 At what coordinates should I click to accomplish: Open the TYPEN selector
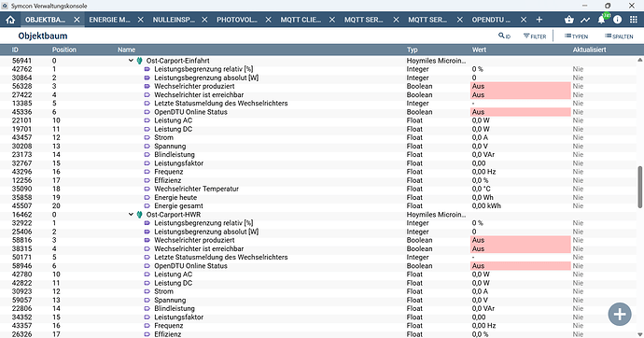[576, 36]
